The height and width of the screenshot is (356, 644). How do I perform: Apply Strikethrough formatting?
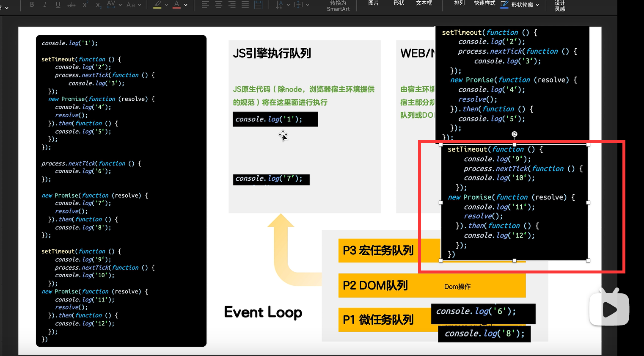coord(72,5)
